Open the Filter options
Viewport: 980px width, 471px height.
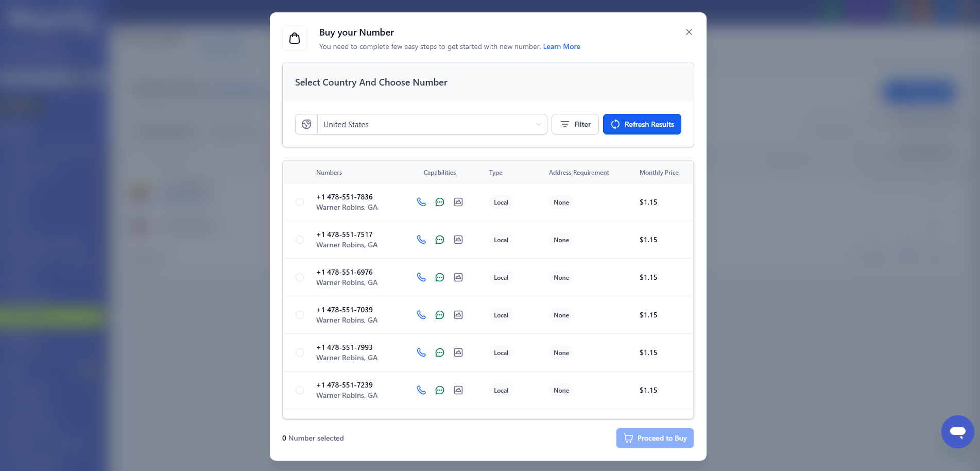[575, 124]
